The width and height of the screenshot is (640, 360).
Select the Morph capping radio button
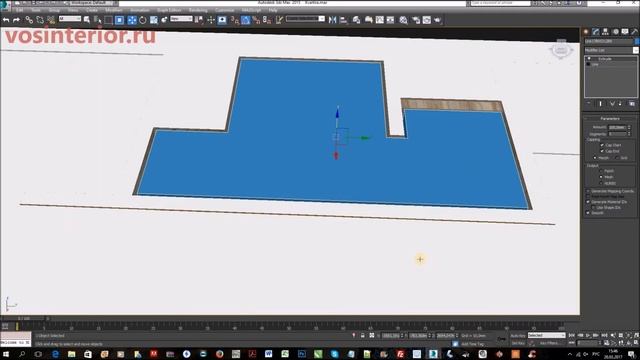(x=595, y=158)
